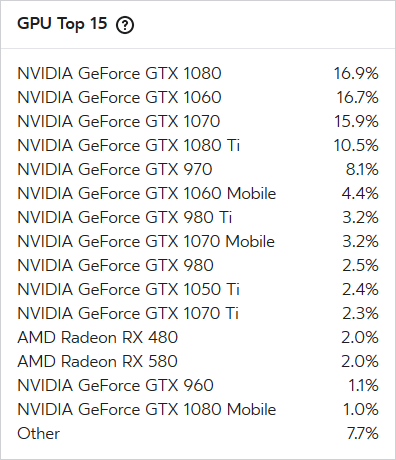396x460 pixels.
Task: Select NVIDIA GeForce GTX 1050 Ti row
Action: [x=198, y=289]
